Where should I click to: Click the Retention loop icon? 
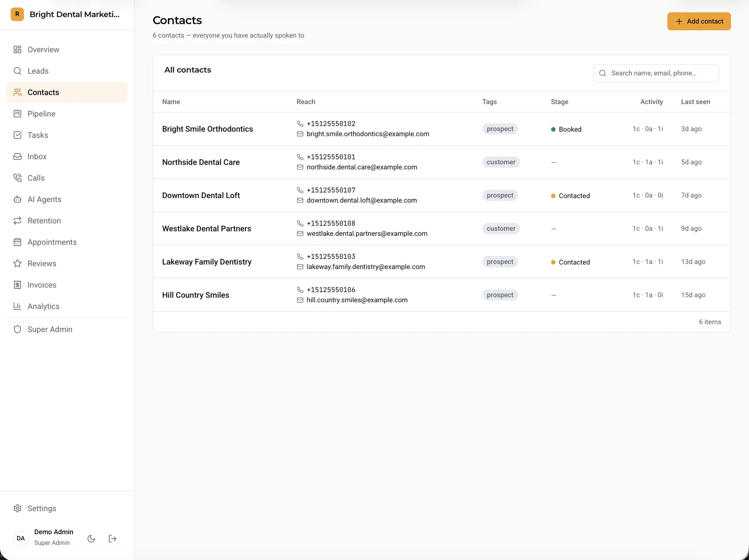click(17, 221)
